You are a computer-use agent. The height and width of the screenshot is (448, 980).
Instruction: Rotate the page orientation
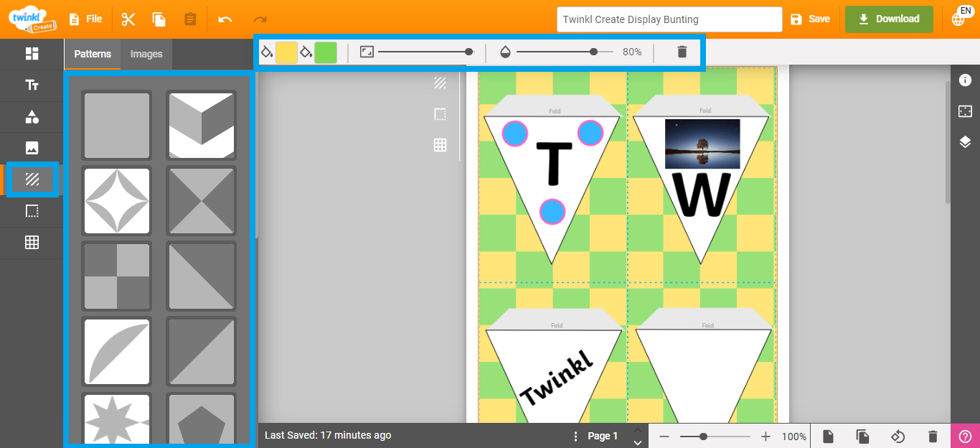coord(897,436)
